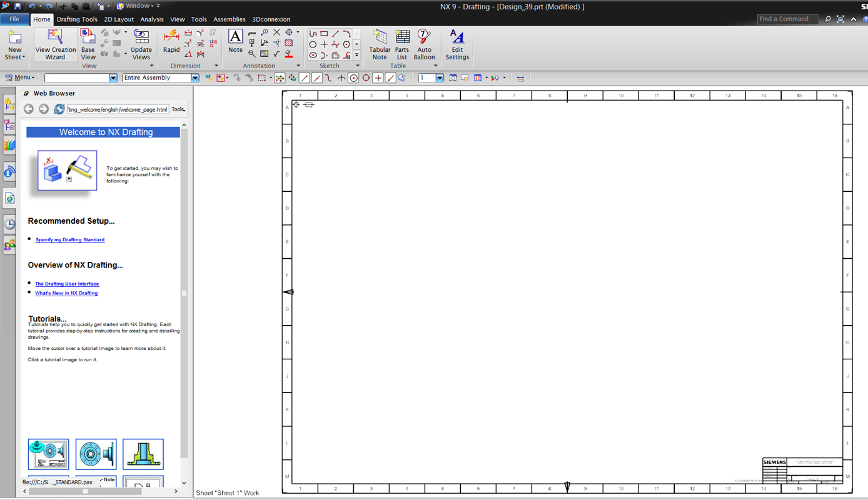Open The Drafting User Interface link

pyautogui.click(x=67, y=284)
